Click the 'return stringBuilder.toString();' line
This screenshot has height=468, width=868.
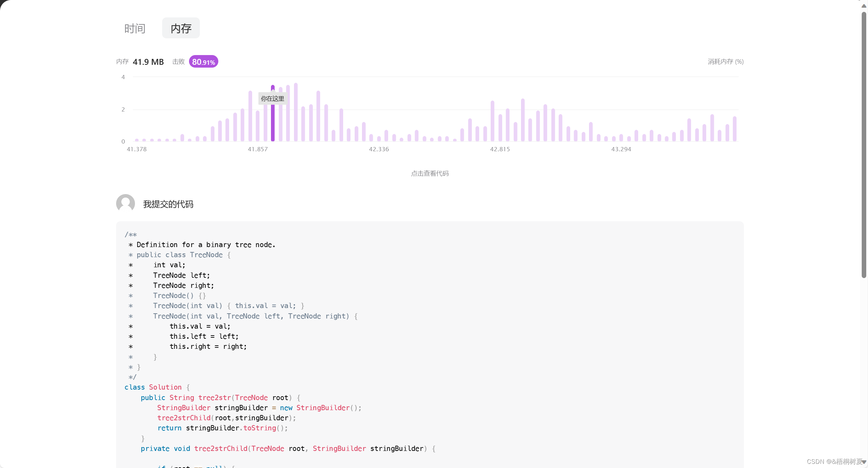(222, 428)
